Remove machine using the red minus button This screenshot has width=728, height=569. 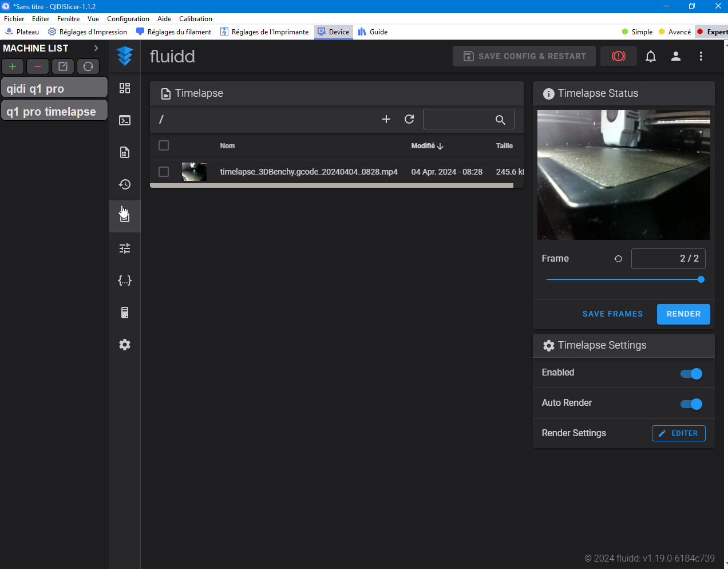click(38, 66)
